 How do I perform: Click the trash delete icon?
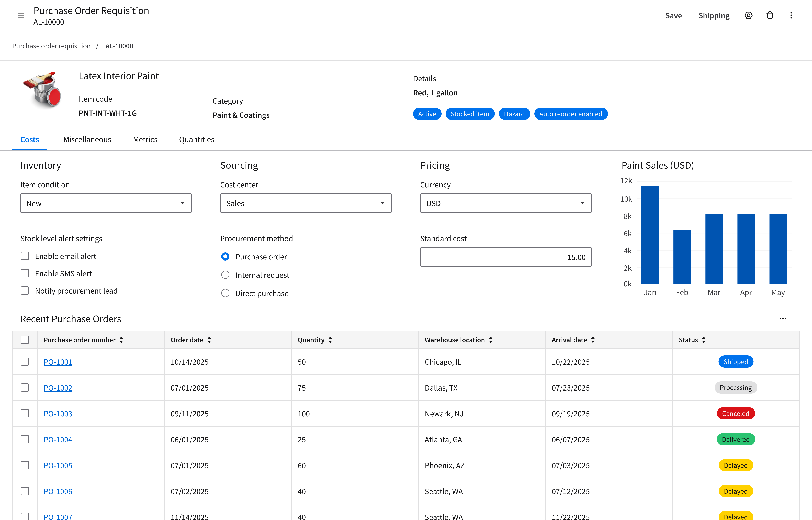coord(770,15)
